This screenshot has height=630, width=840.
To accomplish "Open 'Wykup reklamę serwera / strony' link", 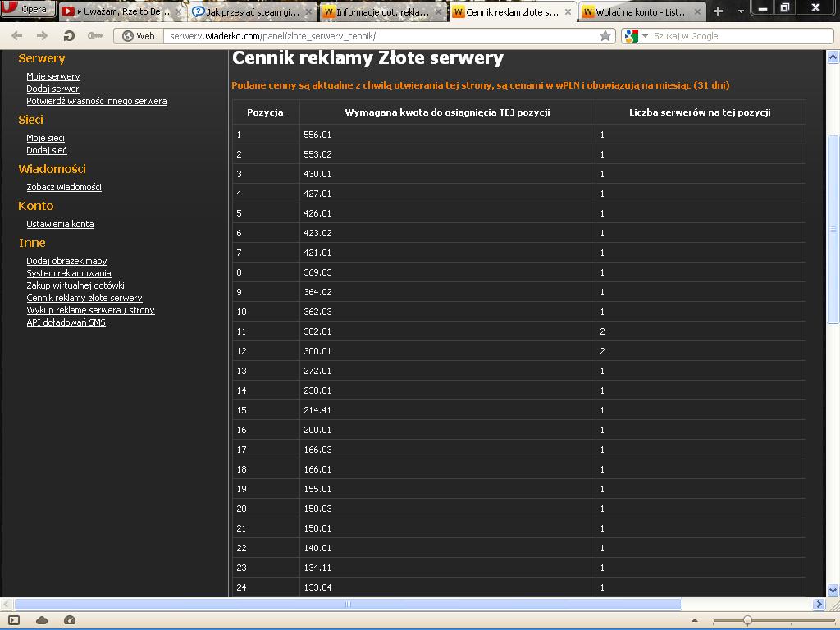I will [x=90, y=311].
